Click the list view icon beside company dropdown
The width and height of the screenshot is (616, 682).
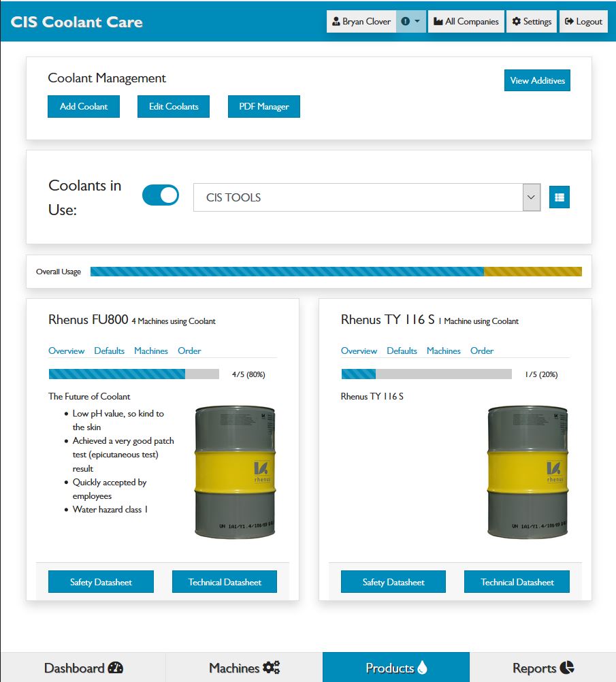click(x=559, y=197)
